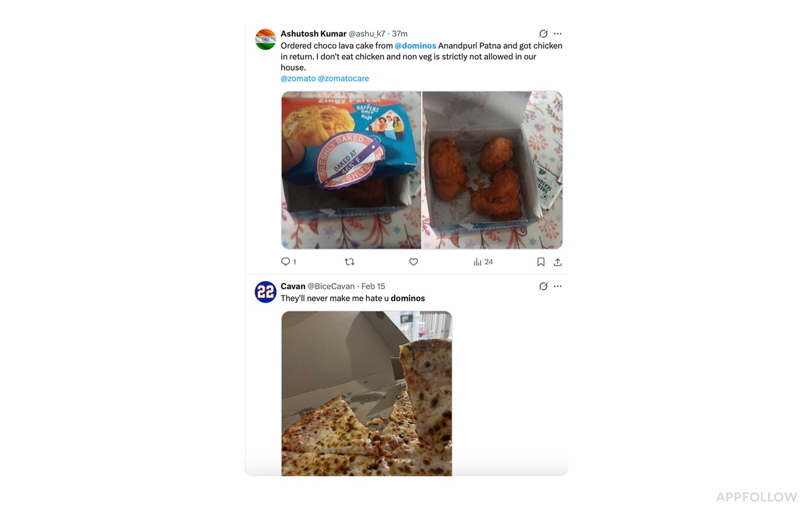
Task: Expand more options menu on Cavan's tweet
Action: click(x=557, y=286)
